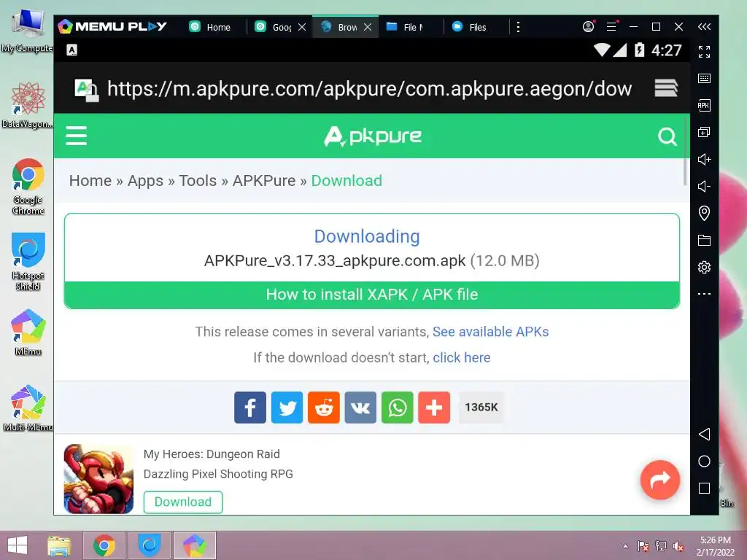The image size is (747, 560).
Task: Open the APKPure hamburger menu
Action: [x=76, y=136]
